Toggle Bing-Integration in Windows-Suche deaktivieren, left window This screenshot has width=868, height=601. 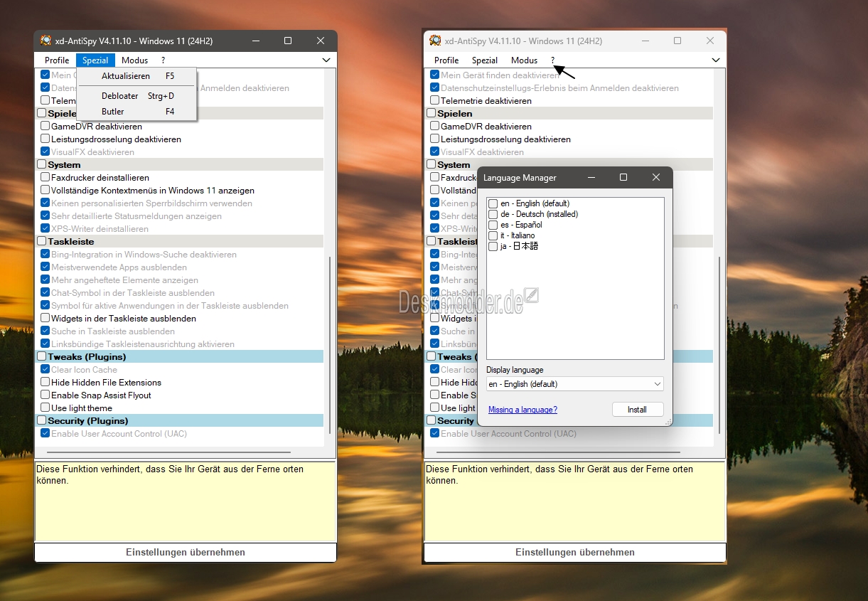click(x=45, y=255)
